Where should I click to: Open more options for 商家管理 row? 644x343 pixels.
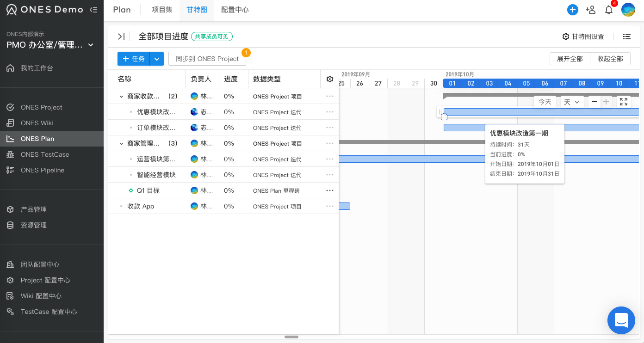[x=330, y=143]
